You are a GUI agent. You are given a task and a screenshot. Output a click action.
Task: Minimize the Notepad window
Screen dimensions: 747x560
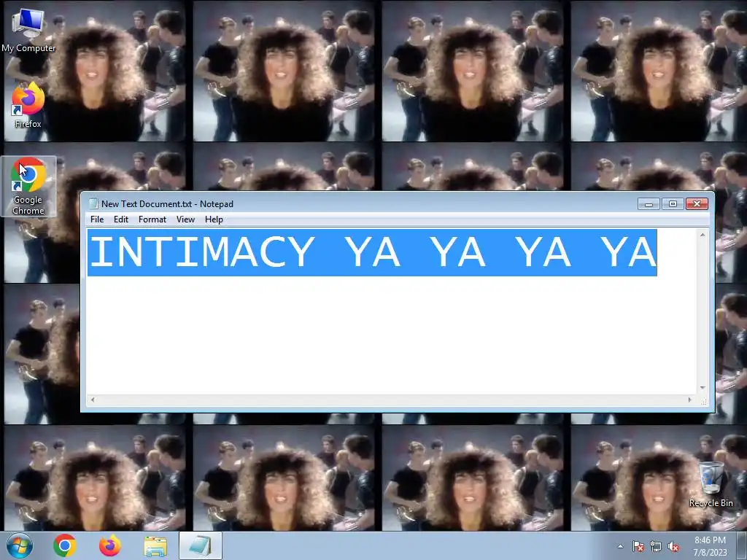point(649,204)
